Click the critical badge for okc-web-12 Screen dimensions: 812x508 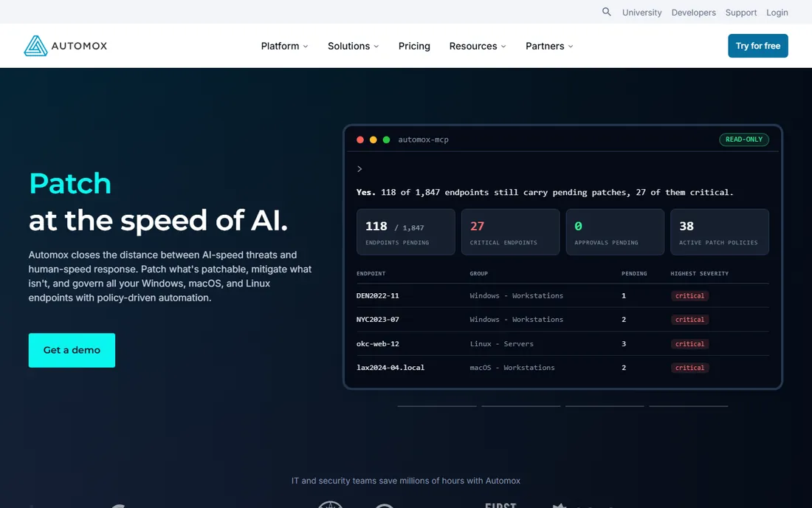[x=689, y=344]
